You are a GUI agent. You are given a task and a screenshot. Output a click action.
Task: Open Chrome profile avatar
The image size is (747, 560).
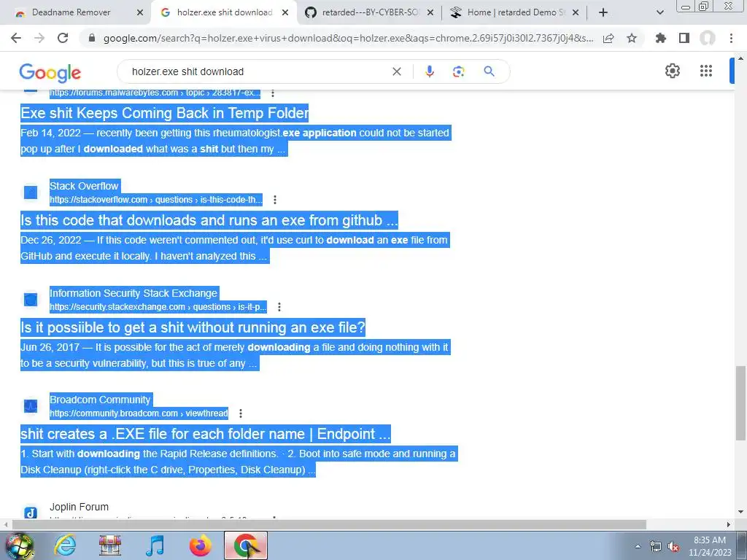tap(708, 38)
